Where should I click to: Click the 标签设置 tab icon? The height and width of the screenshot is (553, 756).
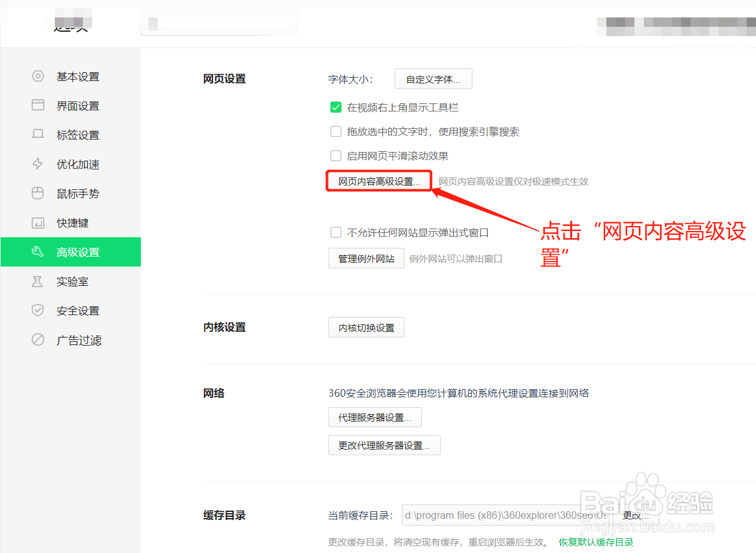(37, 135)
